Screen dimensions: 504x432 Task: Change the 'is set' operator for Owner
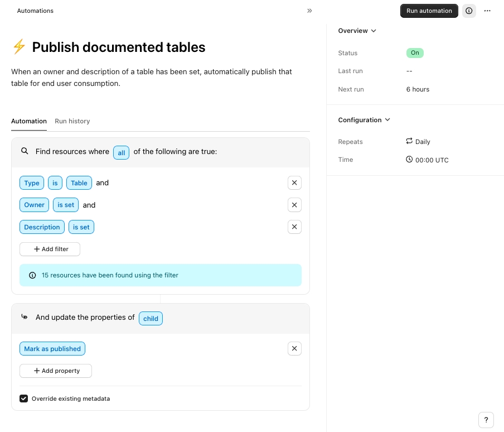[x=66, y=205]
